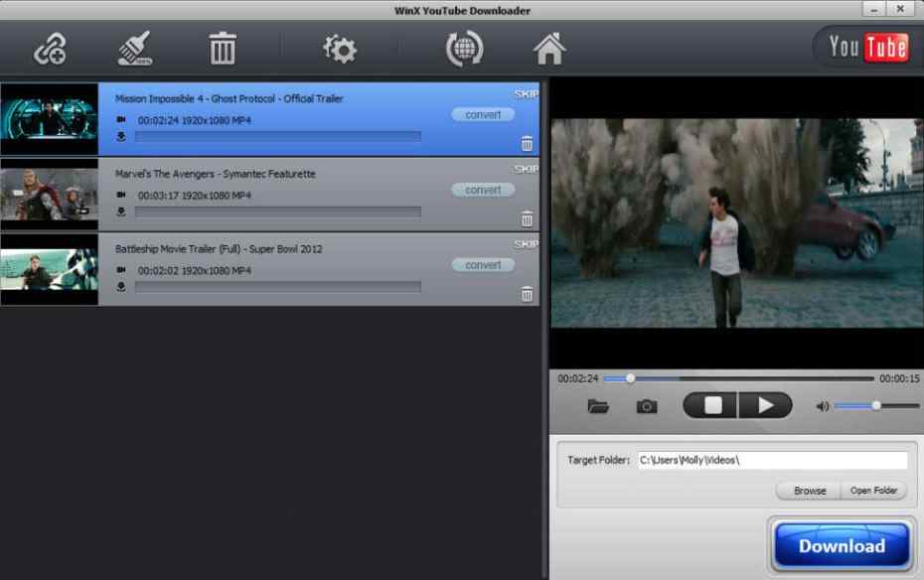Screen dimensions: 924x580
Task: Click the Avengers download progress bar
Action: [x=278, y=212]
